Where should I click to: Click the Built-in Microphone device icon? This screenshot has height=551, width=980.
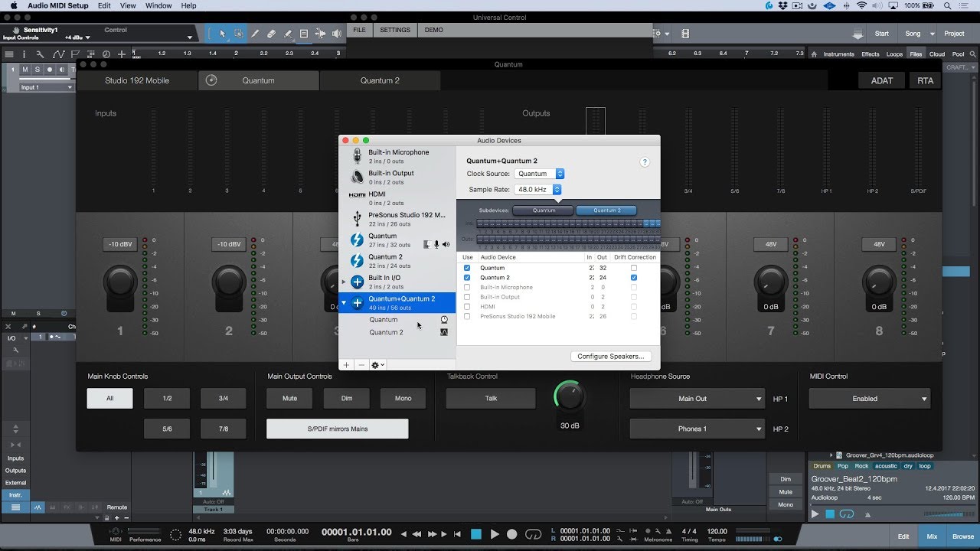[x=357, y=156]
